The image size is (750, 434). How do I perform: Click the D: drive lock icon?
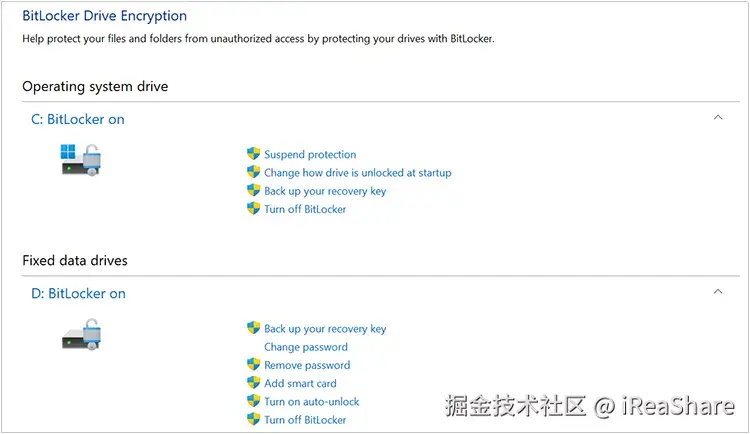point(82,334)
